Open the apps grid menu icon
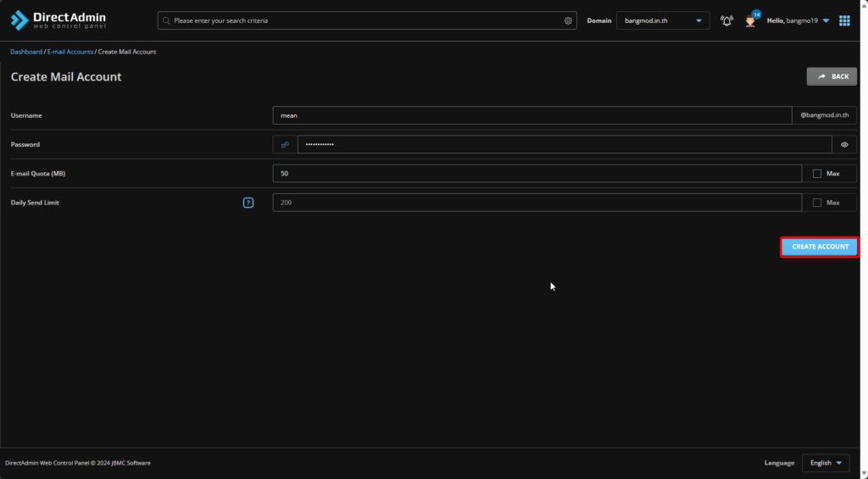 tap(844, 20)
